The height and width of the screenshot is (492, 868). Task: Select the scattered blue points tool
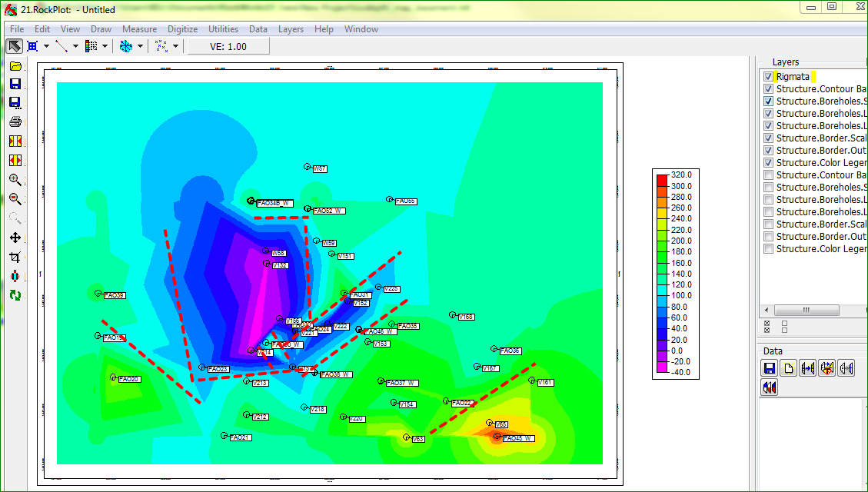click(x=161, y=46)
